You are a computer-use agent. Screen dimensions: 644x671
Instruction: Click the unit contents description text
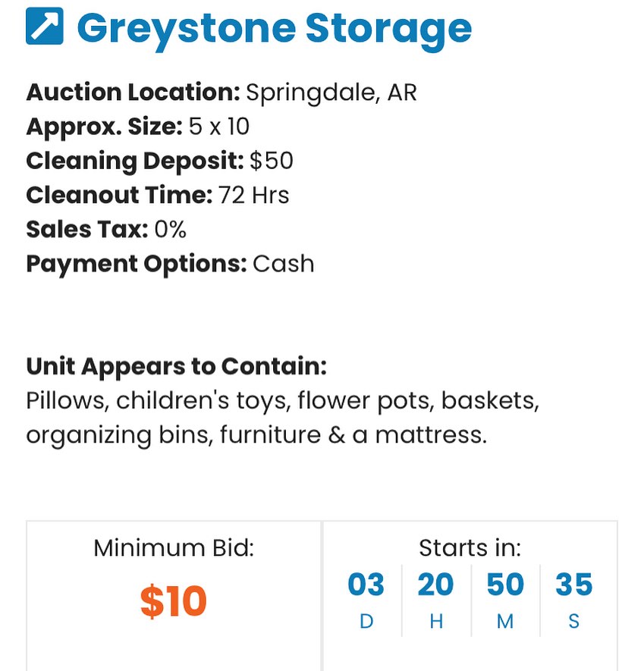(x=282, y=418)
